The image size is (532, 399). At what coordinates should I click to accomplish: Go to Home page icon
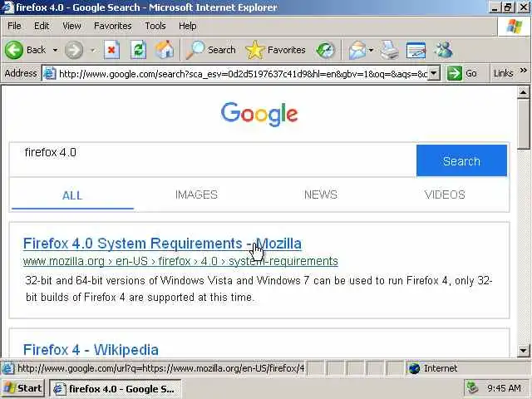click(165, 50)
